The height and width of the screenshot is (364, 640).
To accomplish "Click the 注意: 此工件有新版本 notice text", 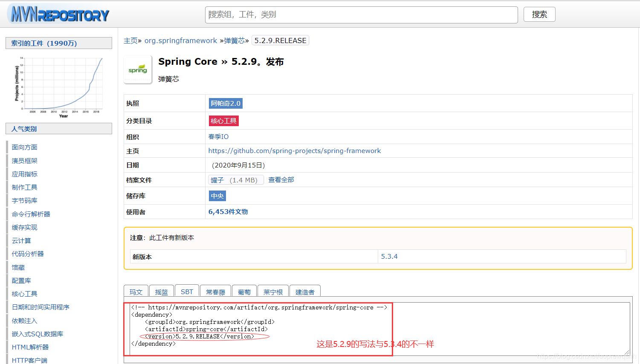I will pyautogui.click(x=162, y=238).
